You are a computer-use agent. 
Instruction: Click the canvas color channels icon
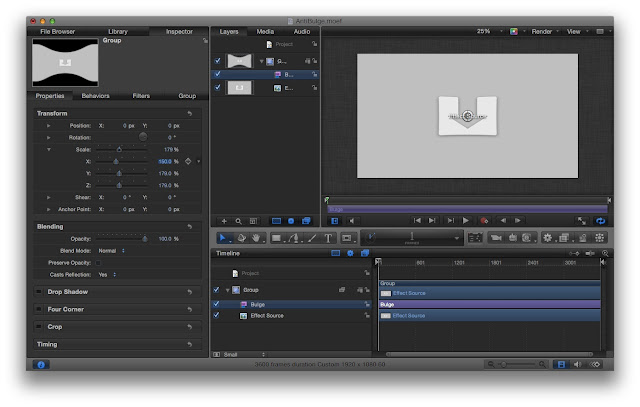tap(514, 31)
